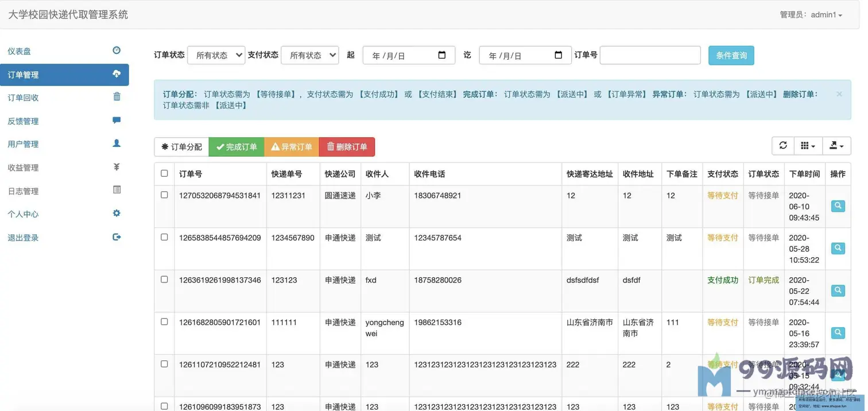Click the list icon beside 日志管理
868x411 pixels.
pyautogui.click(x=117, y=190)
